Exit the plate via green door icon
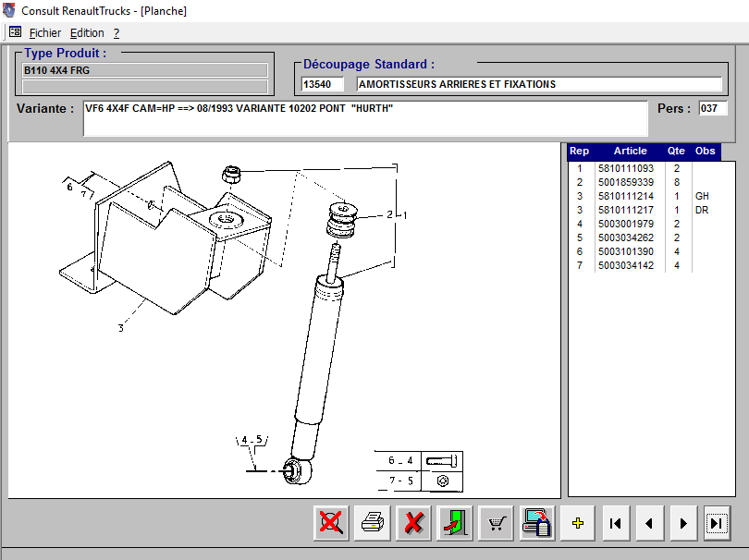749x560 pixels. pos(455,523)
